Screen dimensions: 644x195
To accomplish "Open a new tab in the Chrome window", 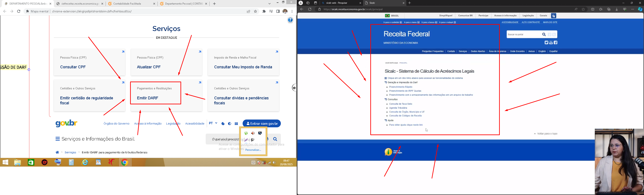I will pyautogui.click(x=214, y=4).
